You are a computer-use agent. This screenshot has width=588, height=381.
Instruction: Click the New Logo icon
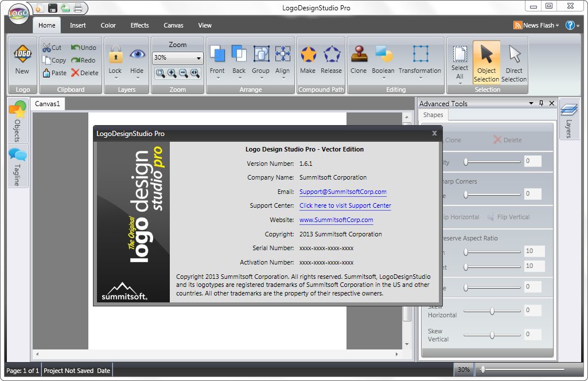click(22, 54)
